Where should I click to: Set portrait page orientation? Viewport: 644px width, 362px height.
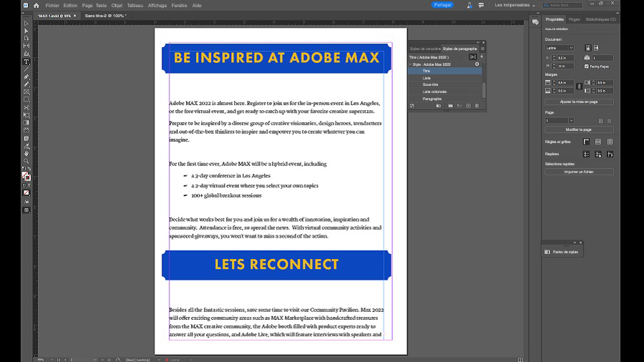[x=587, y=48]
